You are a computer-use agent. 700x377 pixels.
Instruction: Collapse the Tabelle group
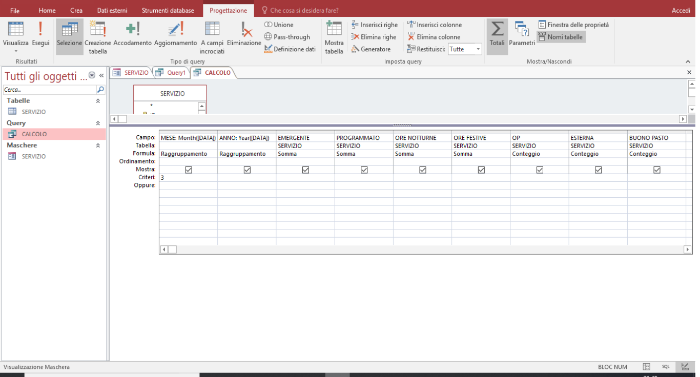click(x=98, y=101)
